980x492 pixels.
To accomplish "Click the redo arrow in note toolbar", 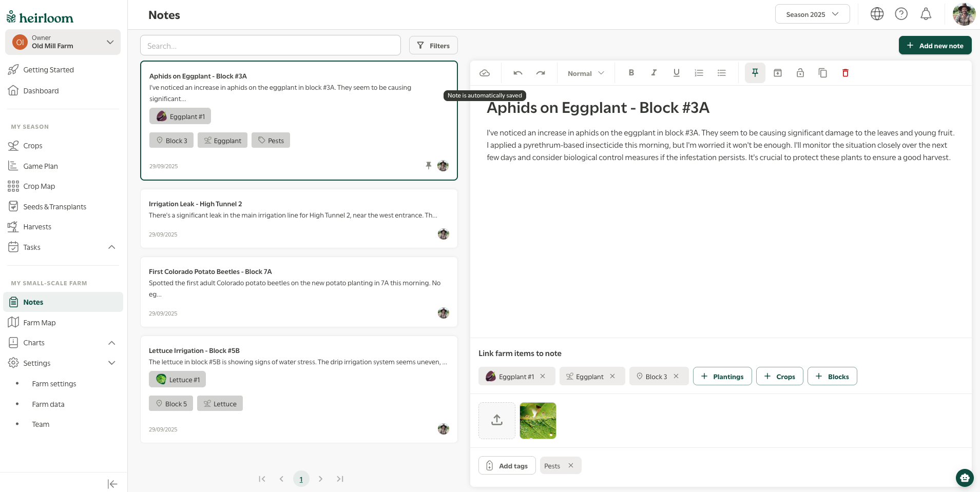I will click(x=541, y=73).
